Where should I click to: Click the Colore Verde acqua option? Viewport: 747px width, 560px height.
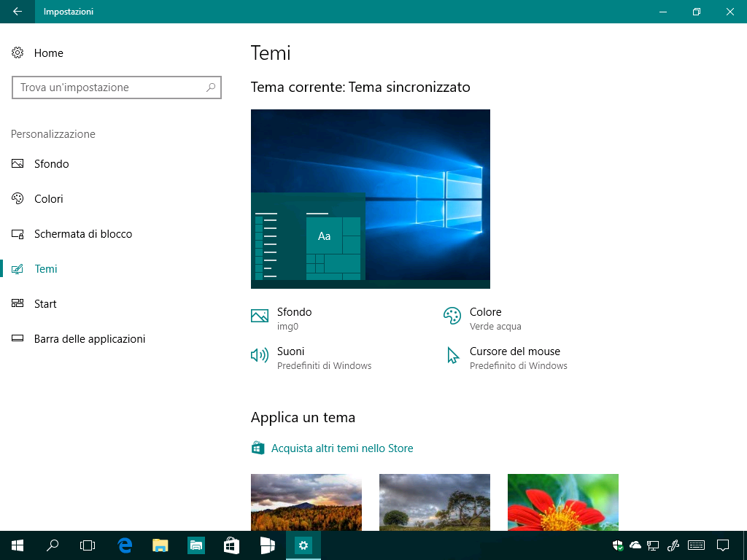click(x=485, y=316)
